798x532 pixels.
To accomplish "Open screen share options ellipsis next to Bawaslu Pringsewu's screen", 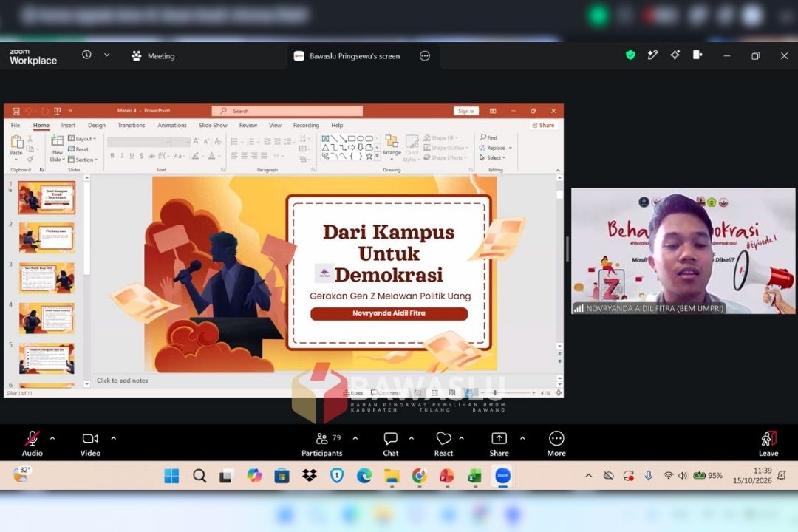I will point(424,56).
